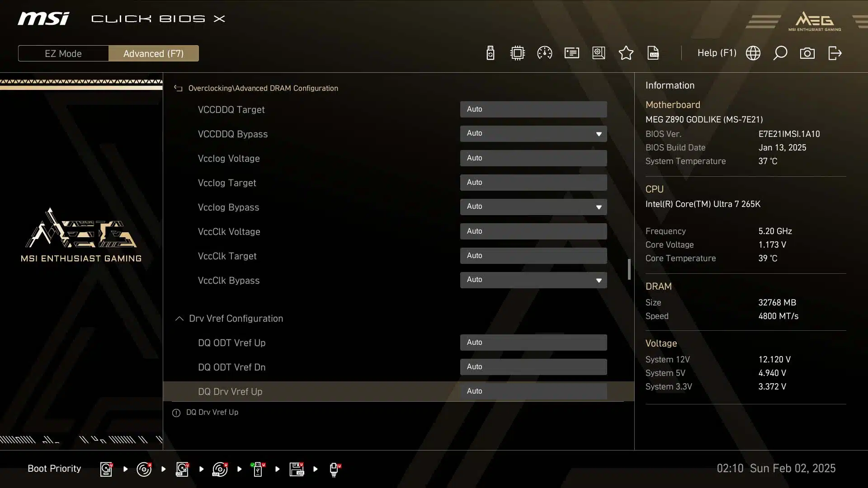Image resolution: width=868 pixels, height=488 pixels.
Task: Click the search magnifier icon
Action: tap(780, 53)
